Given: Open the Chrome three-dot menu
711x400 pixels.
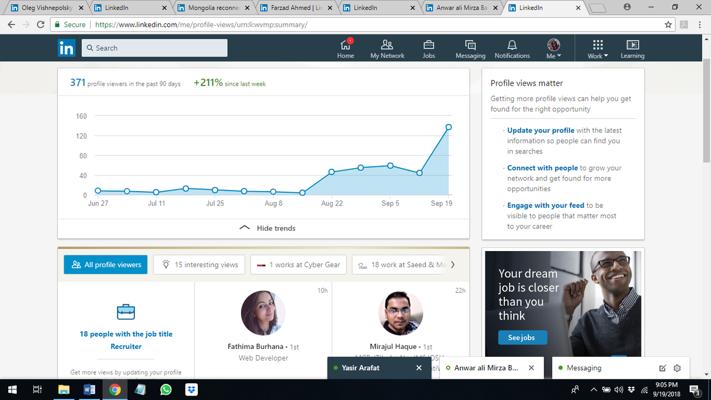Looking at the screenshot, I should click(x=700, y=24).
